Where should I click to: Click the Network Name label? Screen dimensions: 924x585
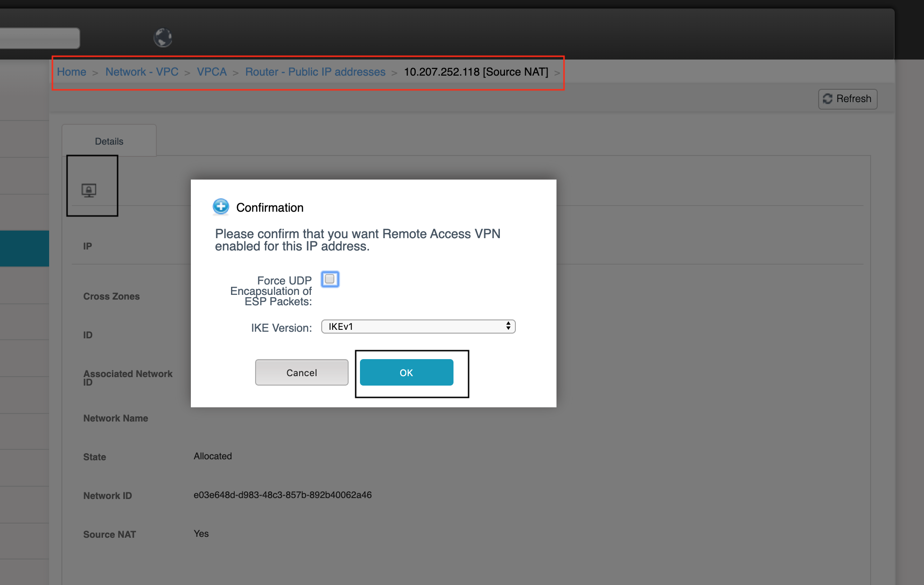point(116,418)
